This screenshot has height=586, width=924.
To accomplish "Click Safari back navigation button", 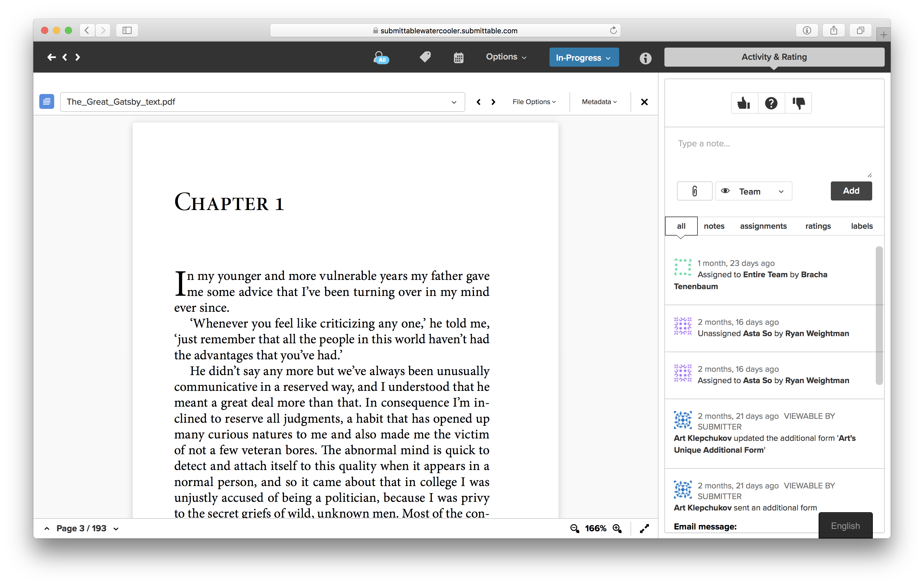I will (x=87, y=30).
